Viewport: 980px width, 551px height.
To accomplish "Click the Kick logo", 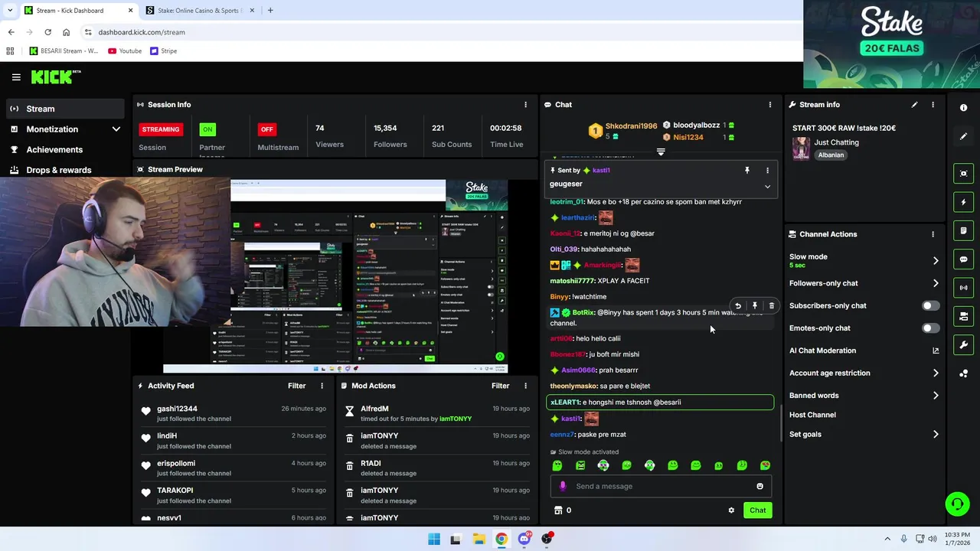I will (x=56, y=77).
